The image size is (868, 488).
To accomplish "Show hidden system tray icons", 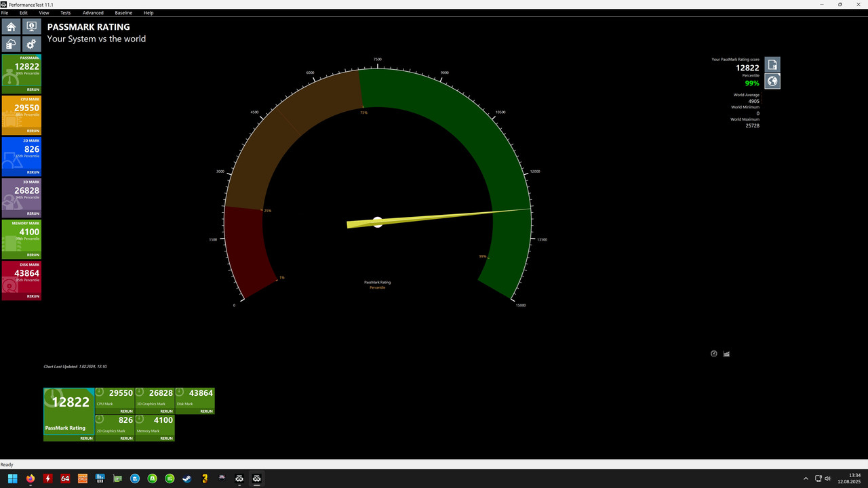I will coord(806,479).
